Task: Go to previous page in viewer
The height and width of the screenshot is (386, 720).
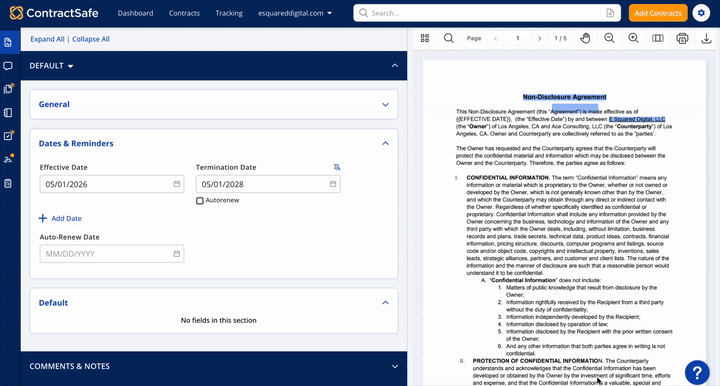Action: (495, 39)
